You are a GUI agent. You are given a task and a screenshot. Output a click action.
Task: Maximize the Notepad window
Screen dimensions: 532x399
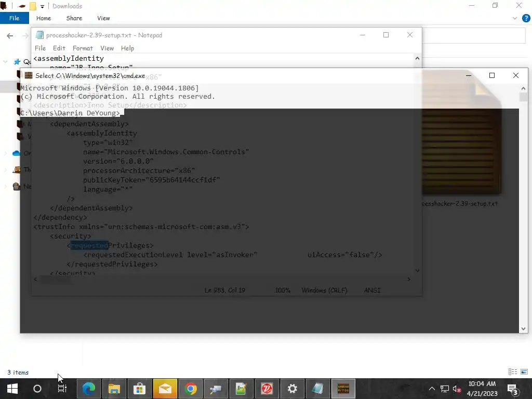click(386, 35)
